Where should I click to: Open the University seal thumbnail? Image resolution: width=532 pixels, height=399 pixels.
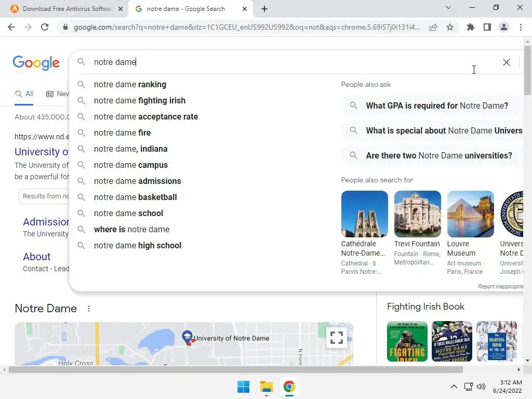click(x=512, y=214)
